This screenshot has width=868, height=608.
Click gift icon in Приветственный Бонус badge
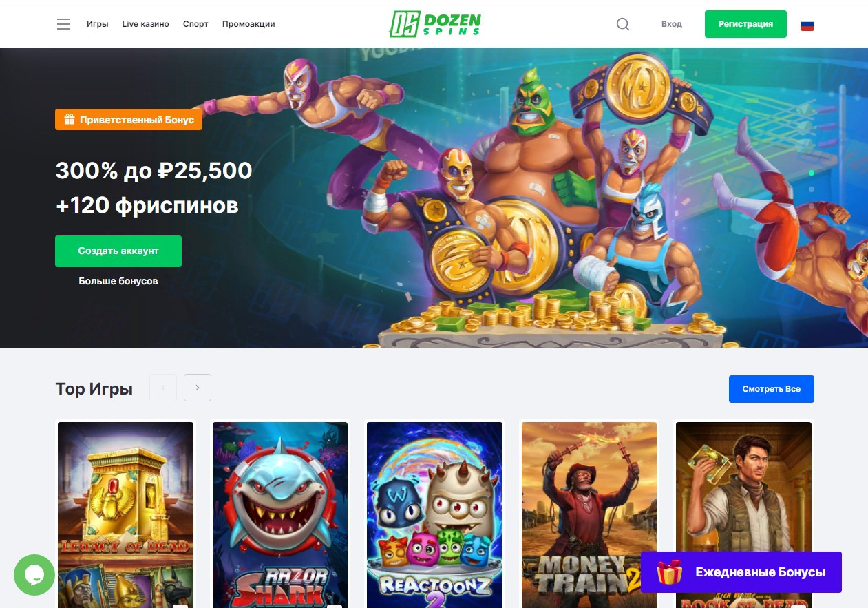[69, 120]
